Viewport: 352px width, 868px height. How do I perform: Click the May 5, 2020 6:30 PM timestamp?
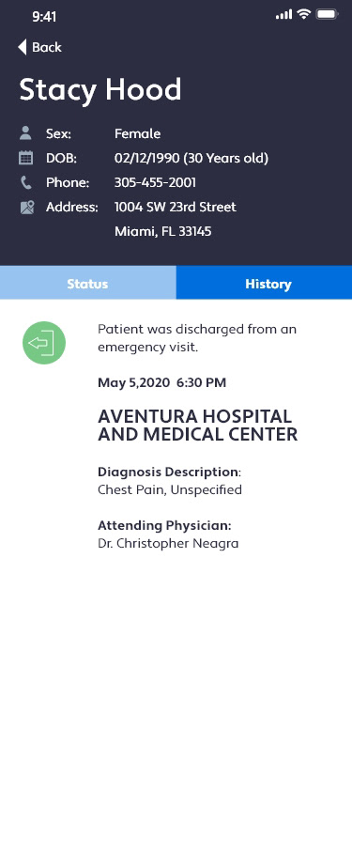tap(162, 382)
